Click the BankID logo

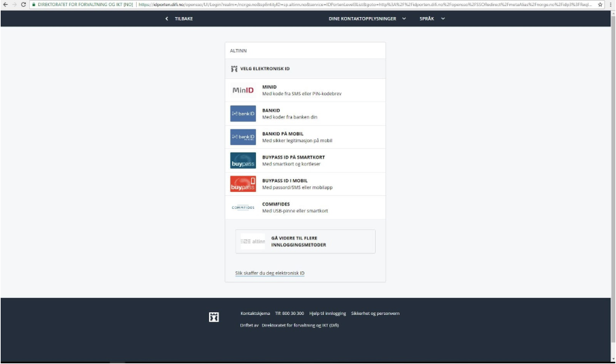(243, 114)
